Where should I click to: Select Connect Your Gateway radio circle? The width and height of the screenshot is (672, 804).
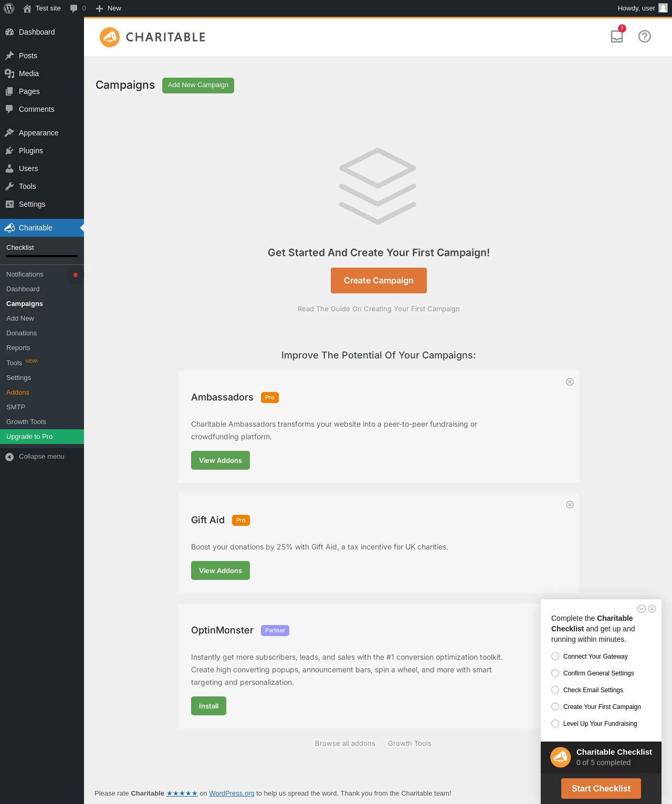coord(555,656)
